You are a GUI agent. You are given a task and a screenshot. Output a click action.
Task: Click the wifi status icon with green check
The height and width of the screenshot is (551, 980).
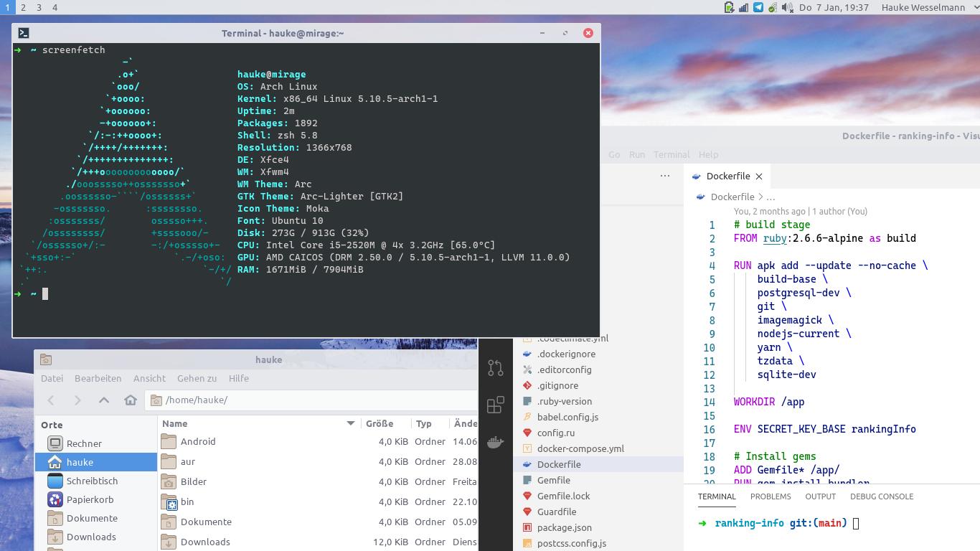[773, 7]
